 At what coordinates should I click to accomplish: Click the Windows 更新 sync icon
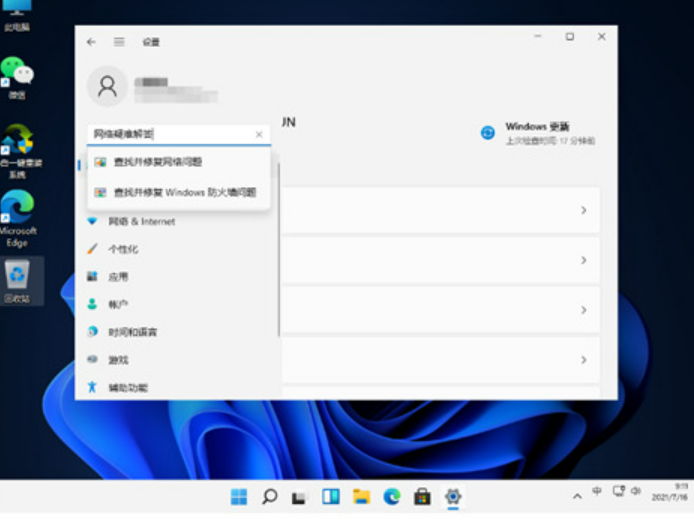[488, 133]
